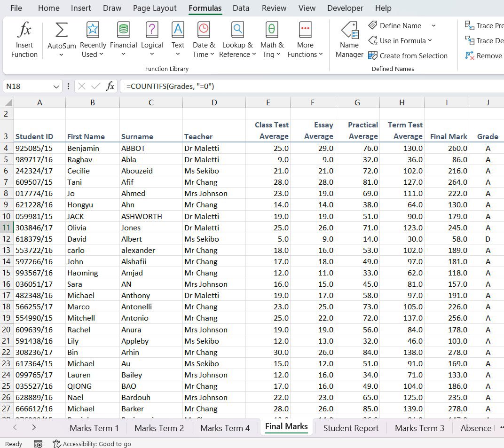Open the File menu
Image resolution: width=504 pixels, height=448 pixels.
pyautogui.click(x=16, y=8)
